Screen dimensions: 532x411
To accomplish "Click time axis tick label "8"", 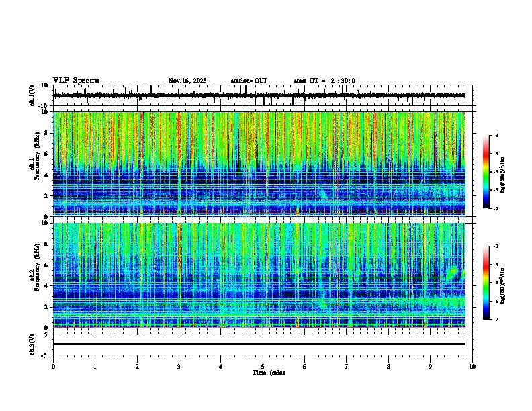I will point(388,367).
